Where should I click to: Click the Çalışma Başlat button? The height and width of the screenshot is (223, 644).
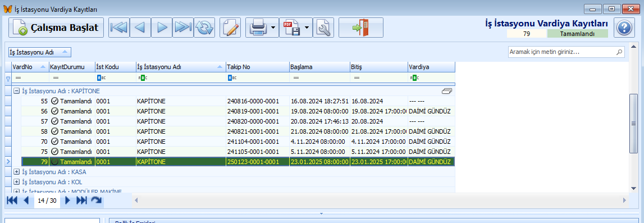tap(56, 28)
